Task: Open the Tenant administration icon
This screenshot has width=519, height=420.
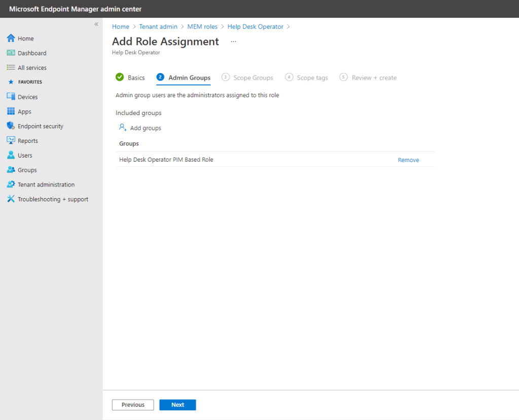Action: pos(11,184)
